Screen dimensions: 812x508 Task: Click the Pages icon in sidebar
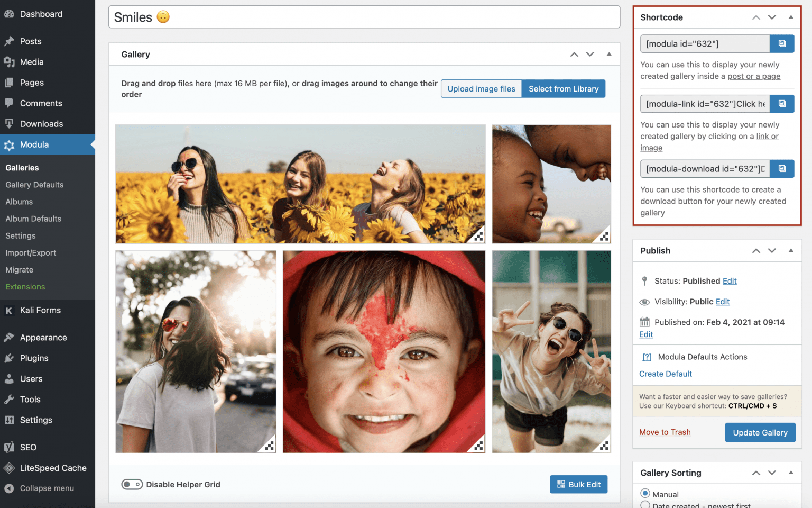tap(9, 83)
